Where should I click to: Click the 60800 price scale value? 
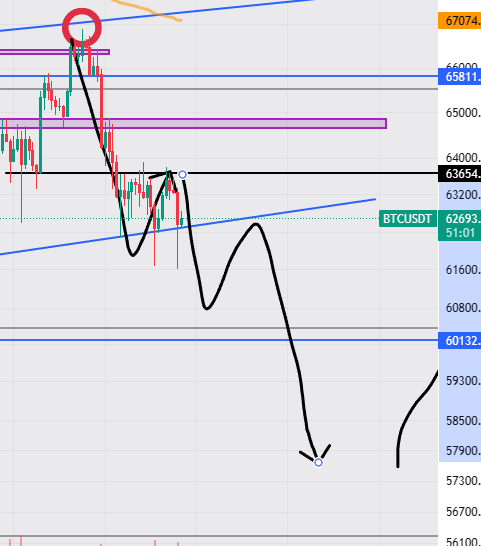click(463, 308)
